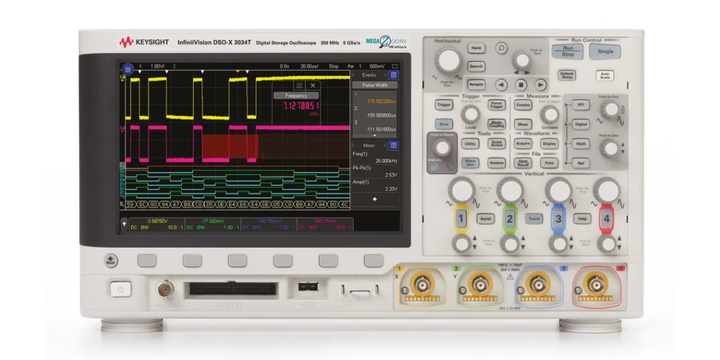This screenshot has width=720, height=360.
Task: Click the stop navigation button
Action: pos(521,84)
